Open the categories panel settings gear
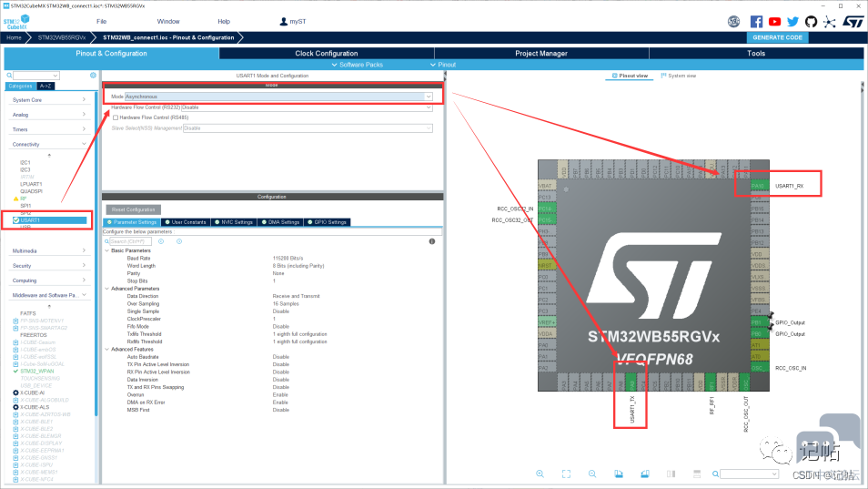 (93, 76)
